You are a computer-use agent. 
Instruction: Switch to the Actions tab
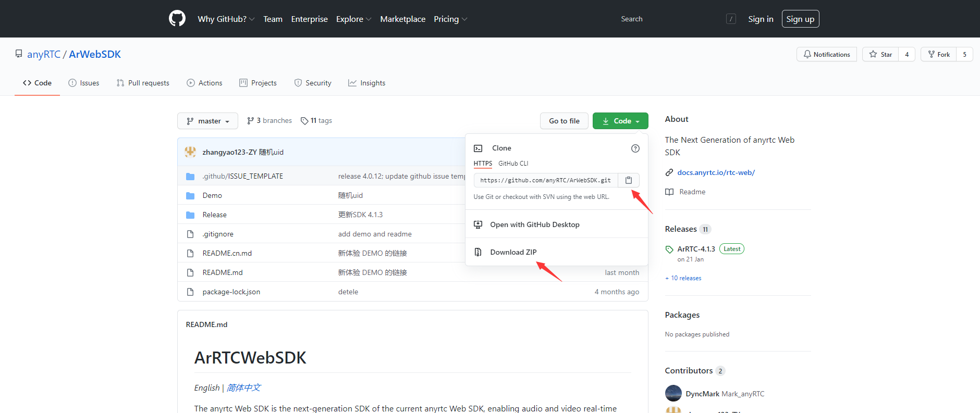click(x=204, y=83)
